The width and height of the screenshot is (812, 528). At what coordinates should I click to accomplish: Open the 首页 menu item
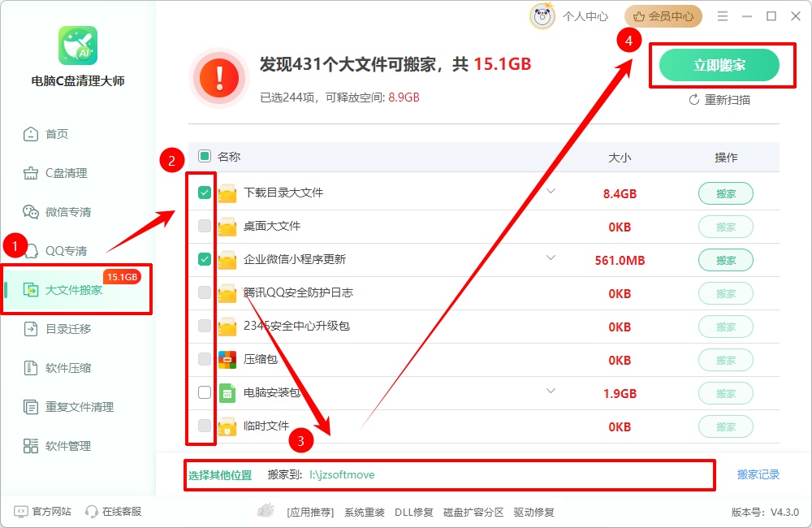[57, 134]
